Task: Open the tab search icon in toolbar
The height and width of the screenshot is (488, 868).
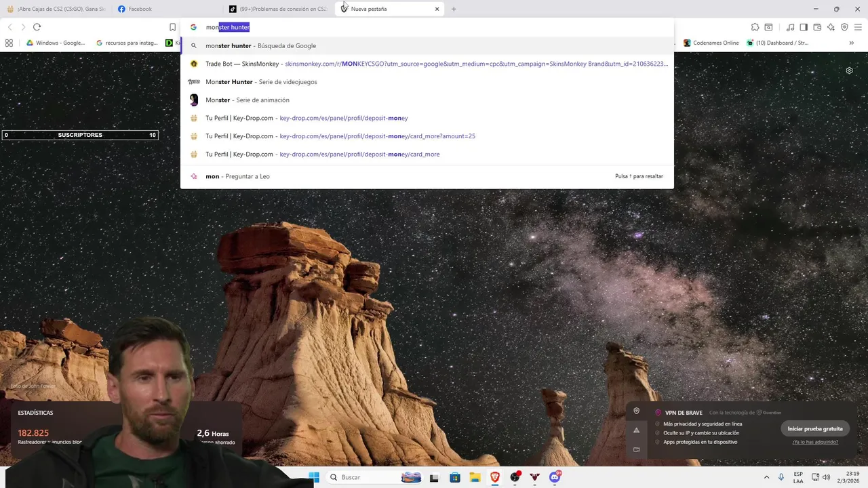Action: pos(768,27)
